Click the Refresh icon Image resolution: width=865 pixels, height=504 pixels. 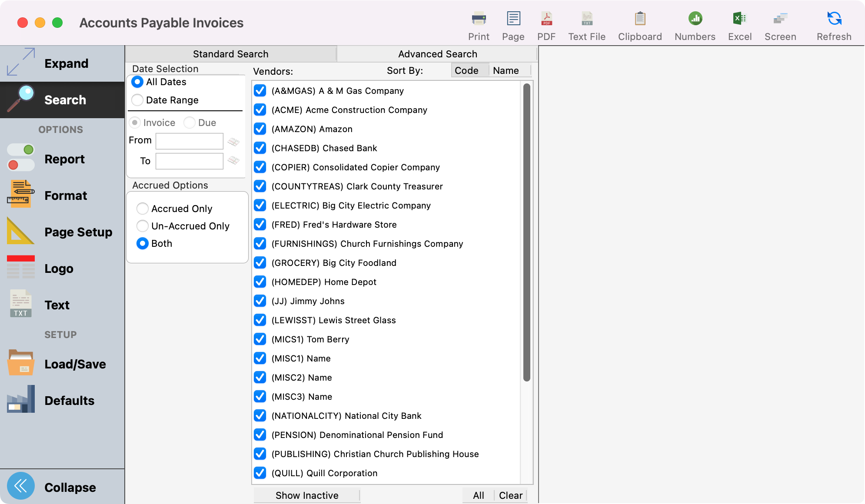(834, 19)
